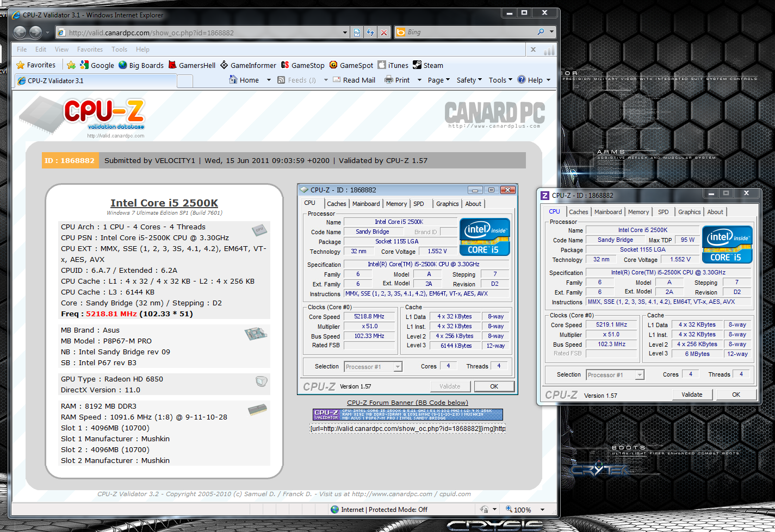
Task: Switch to Graphics tab in CPU-Z app window
Action: click(x=689, y=212)
